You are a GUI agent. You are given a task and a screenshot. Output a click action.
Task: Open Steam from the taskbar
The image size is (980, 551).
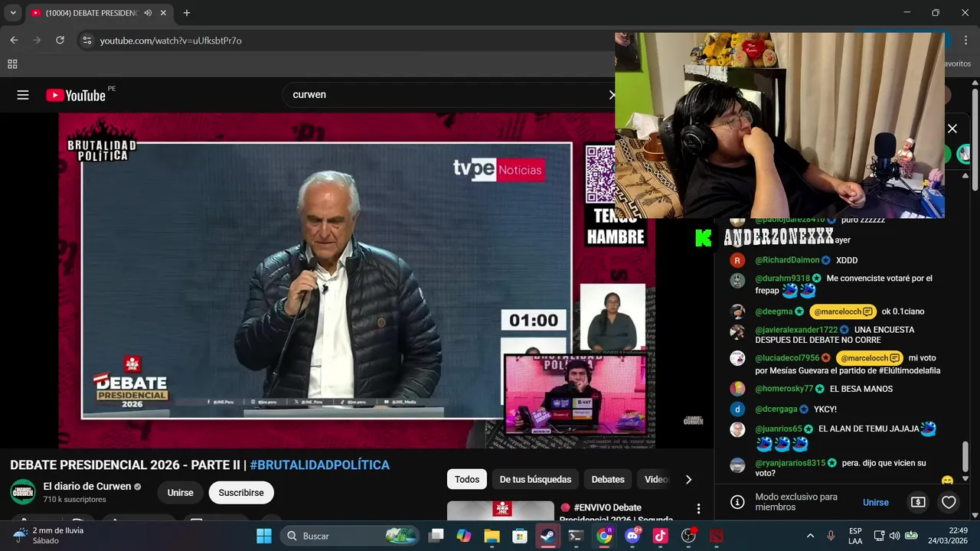548,536
